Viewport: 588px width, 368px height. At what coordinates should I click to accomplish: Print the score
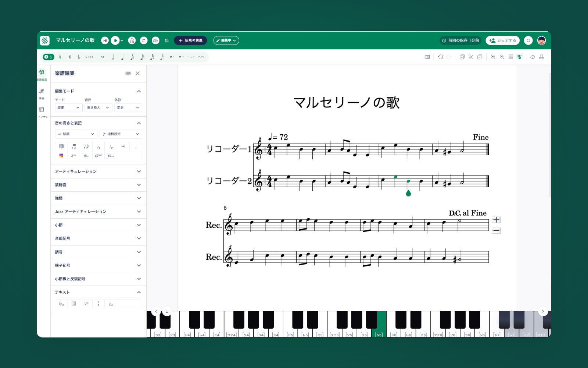coord(541,57)
